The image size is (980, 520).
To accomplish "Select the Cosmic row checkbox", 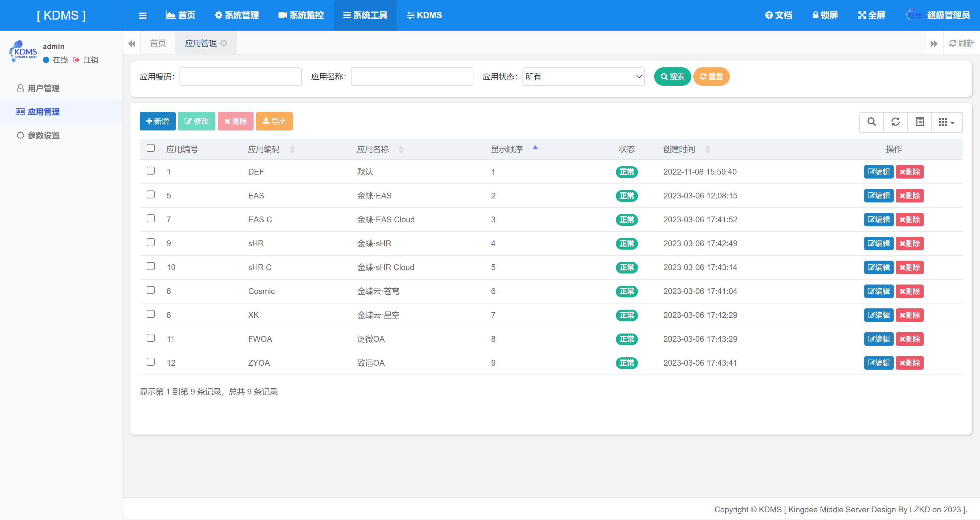I will click(151, 290).
